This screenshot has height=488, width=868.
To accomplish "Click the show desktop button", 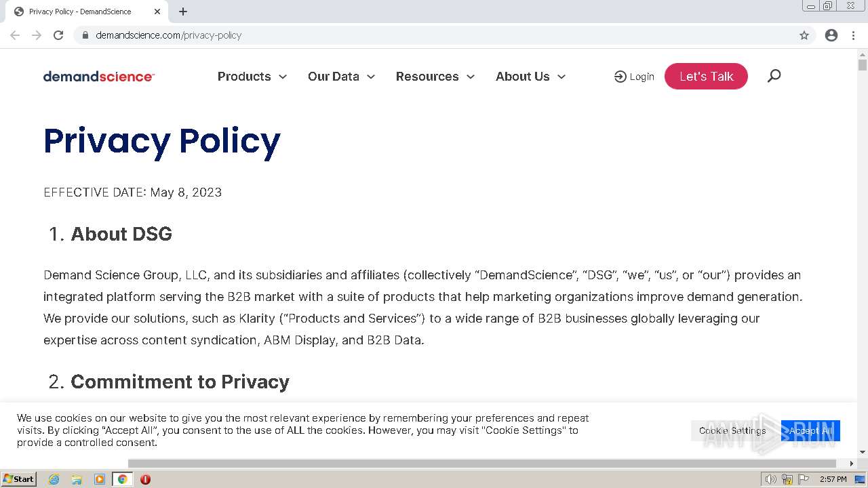I will coord(860,479).
